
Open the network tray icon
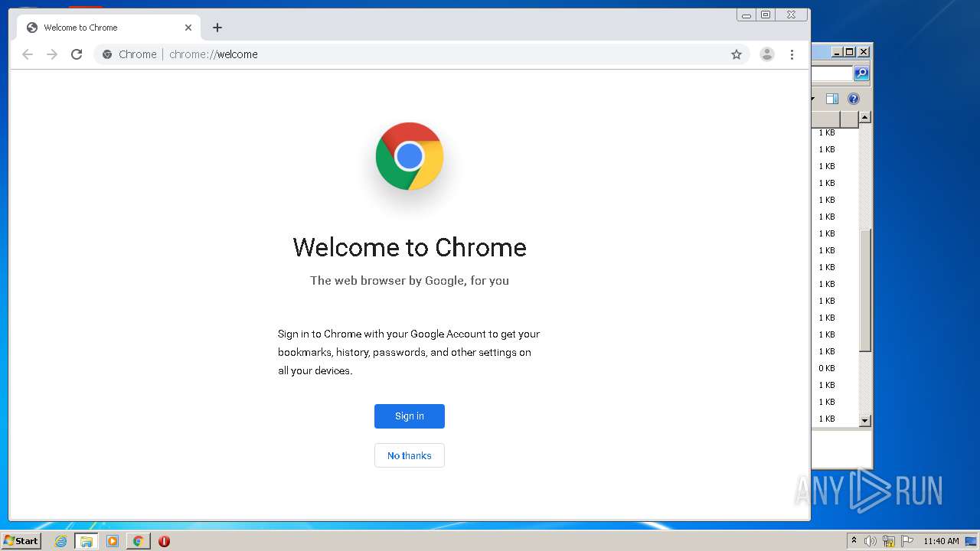pos(889,541)
